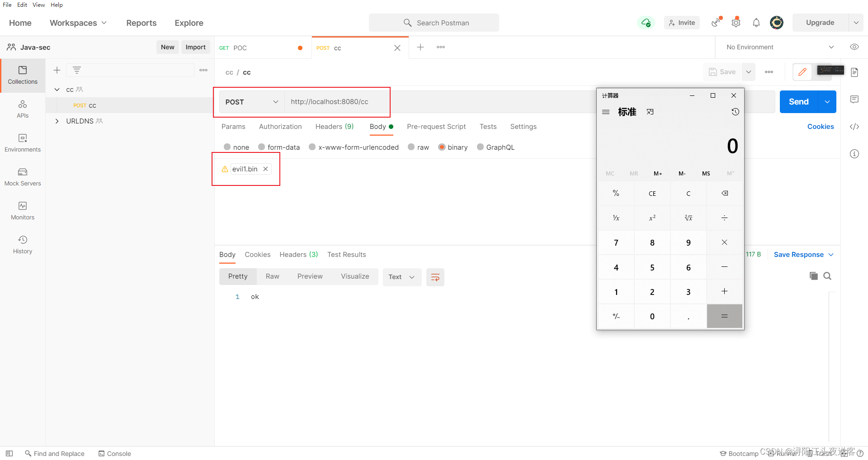The height and width of the screenshot is (460, 868).
Task: Switch to the Headers (9) request tab
Action: (x=335, y=127)
